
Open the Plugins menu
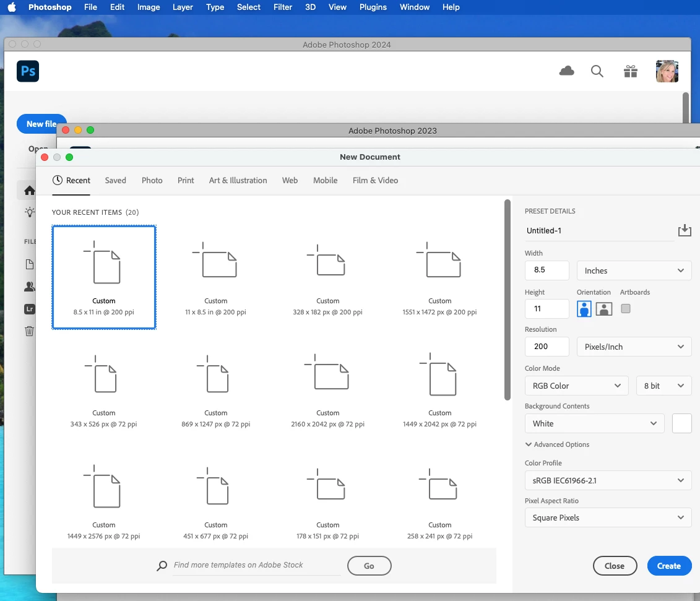(x=373, y=7)
